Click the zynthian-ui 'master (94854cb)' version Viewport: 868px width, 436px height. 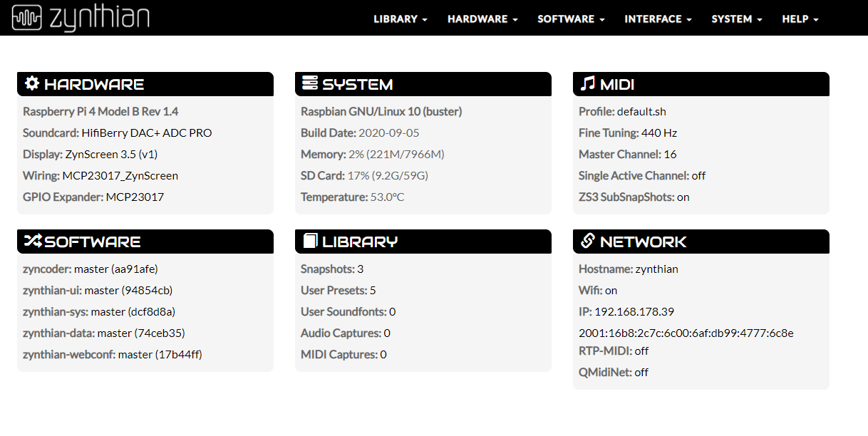128,290
